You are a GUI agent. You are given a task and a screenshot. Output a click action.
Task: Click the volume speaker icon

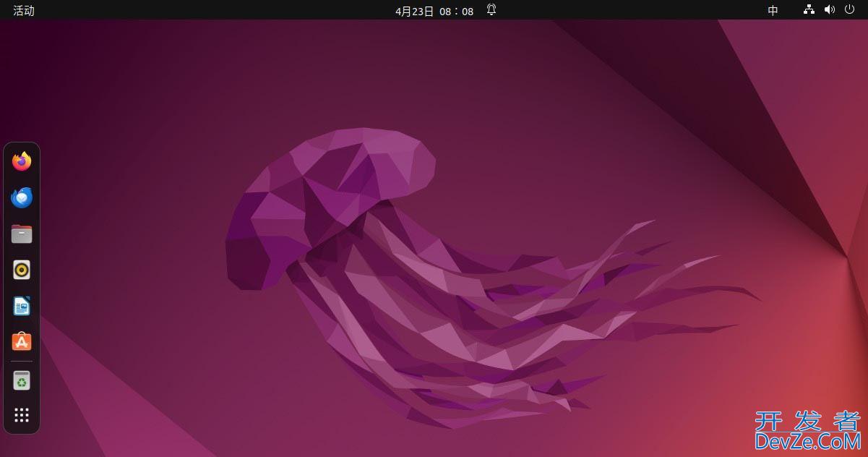tap(829, 9)
